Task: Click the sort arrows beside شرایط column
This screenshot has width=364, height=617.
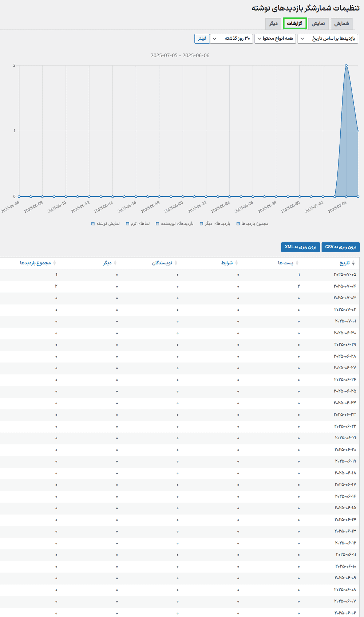Action: click(x=237, y=263)
